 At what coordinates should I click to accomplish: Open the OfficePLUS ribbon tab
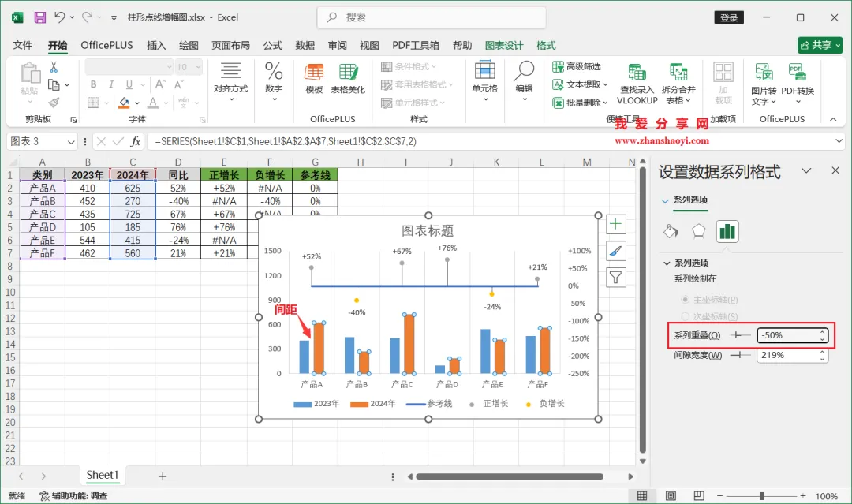click(x=106, y=45)
